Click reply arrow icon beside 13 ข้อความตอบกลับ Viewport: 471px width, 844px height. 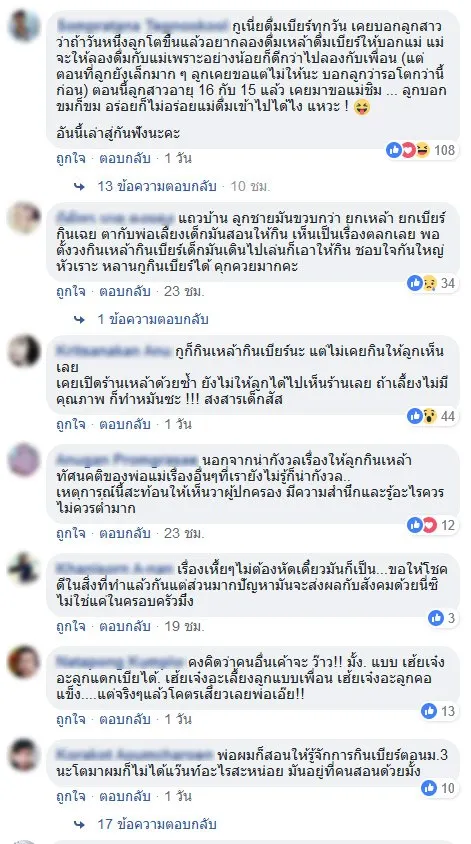tap(80, 186)
